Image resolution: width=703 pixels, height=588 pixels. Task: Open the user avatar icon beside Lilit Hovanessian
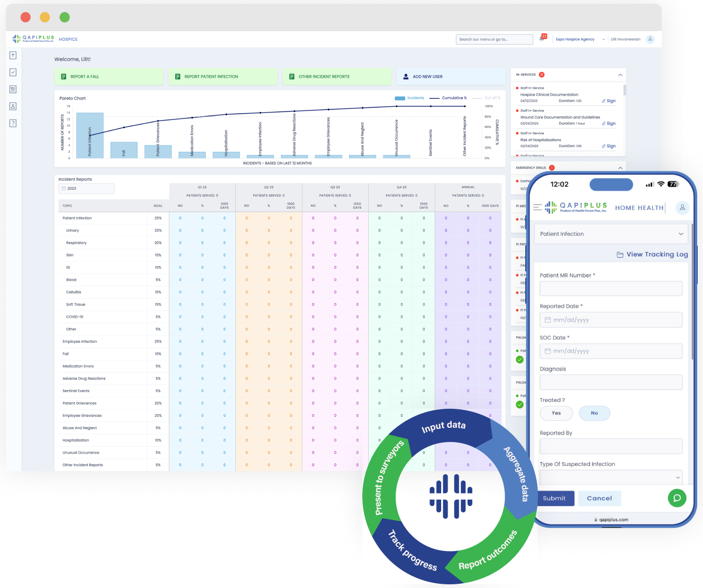click(651, 39)
